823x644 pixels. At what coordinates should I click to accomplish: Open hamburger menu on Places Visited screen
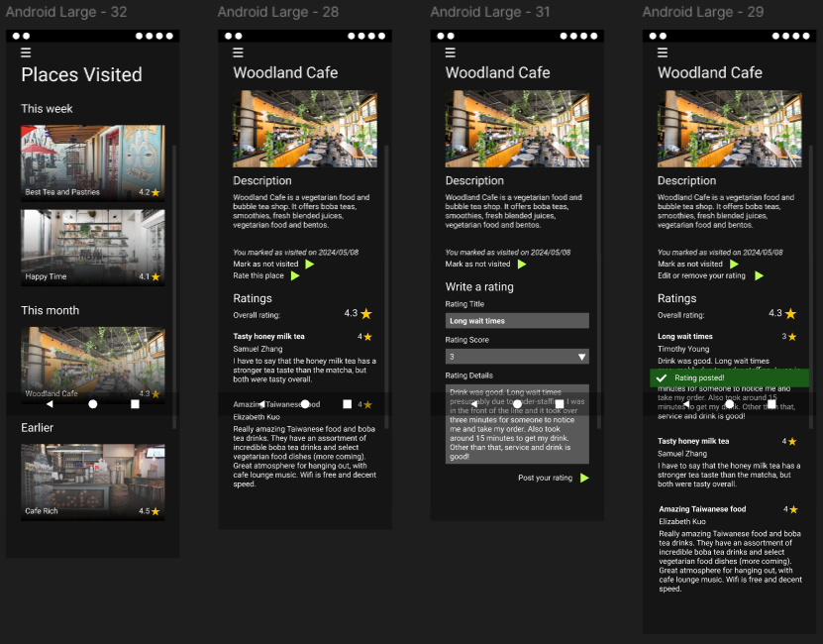(x=26, y=53)
